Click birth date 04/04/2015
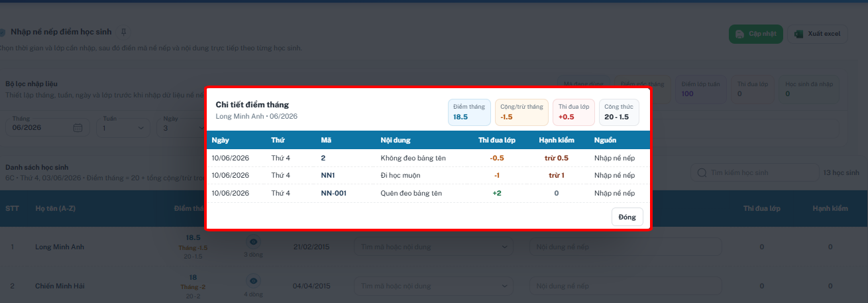This screenshot has height=303, width=868. point(311,286)
